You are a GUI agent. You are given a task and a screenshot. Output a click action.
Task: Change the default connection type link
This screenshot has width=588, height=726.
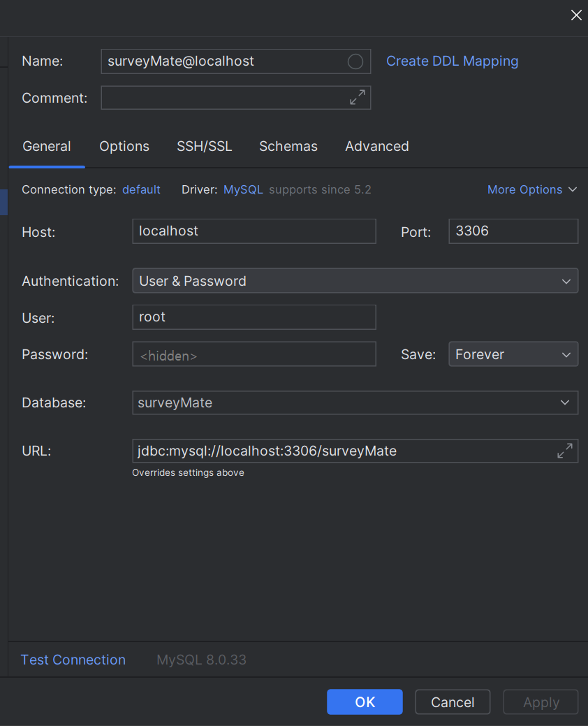point(141,190)
